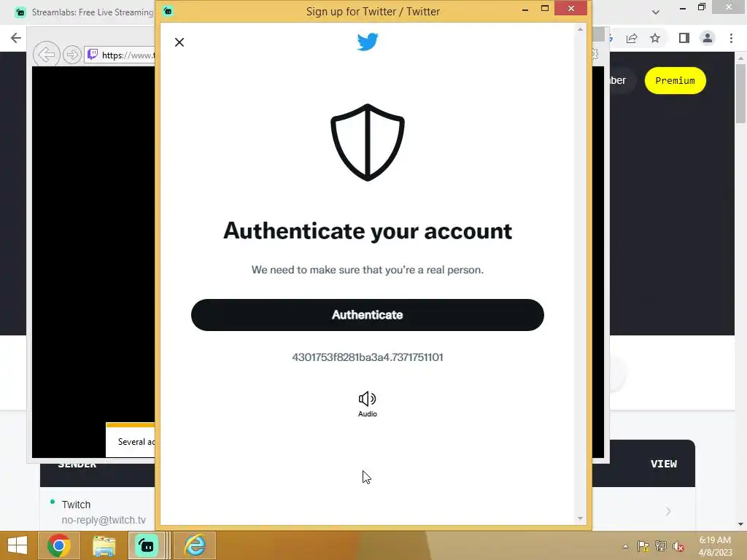Click taskbar clock 6:19 AM
Viewport: 747px width, 560px height.
[x=715, y=540]
